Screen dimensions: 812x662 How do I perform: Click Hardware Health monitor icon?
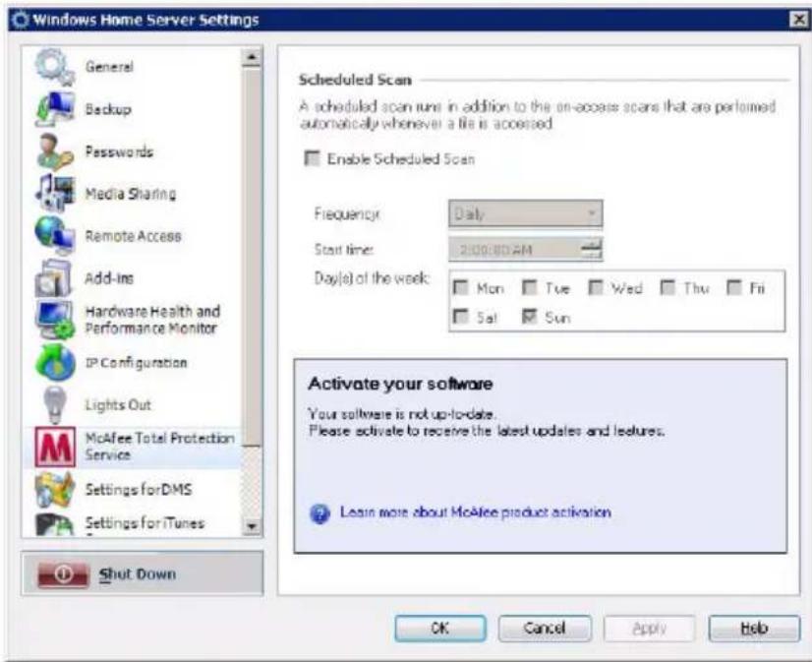click(54, 320)
